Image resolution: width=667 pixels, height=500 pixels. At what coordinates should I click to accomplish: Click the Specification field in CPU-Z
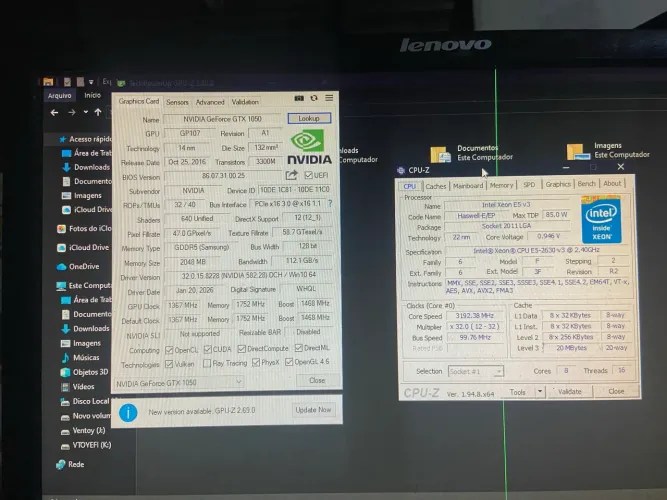[536, 250]
